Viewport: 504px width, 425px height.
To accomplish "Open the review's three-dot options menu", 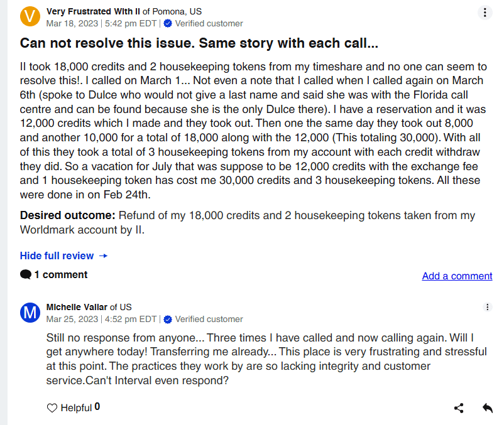I will point(485,13).
